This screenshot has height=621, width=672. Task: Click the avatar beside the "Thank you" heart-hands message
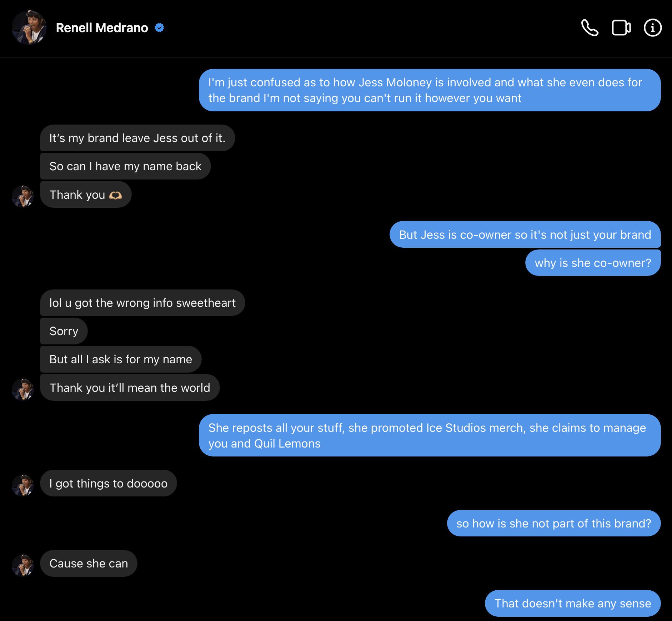tap(23, 196)
